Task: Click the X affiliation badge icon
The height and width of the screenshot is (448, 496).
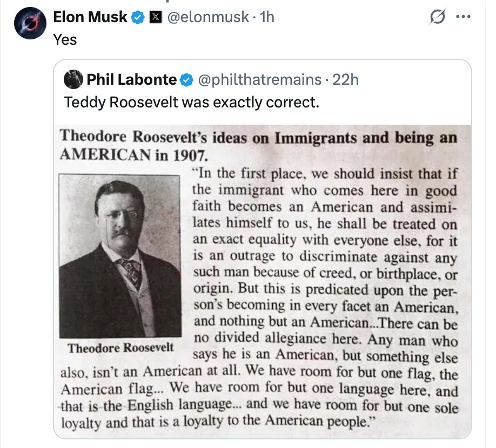Action: (x=155, y=17)
